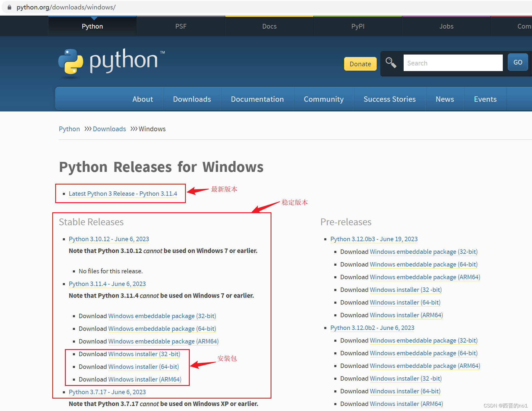
Task: Open the Success Stories menu
Action: [x=389, y=99]
